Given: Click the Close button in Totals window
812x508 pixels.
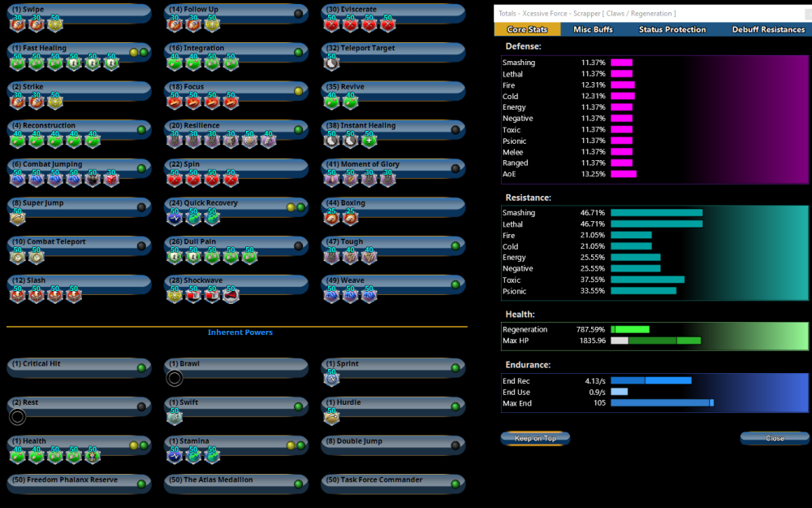Looking at the screenshot, I should coord(775,438).
